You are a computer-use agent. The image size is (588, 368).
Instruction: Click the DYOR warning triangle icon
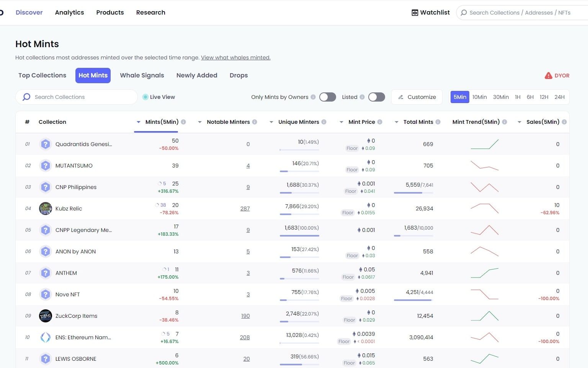click(548, 76)
